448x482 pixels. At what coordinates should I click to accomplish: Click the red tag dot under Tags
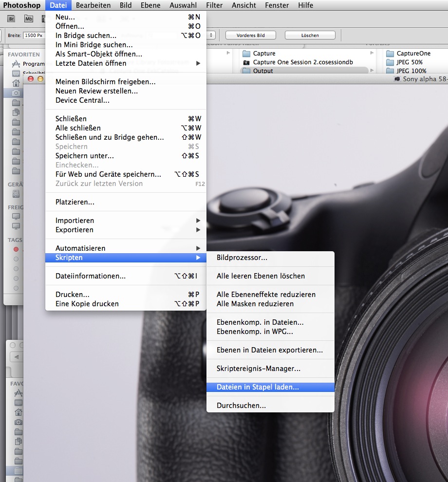pyautogui.click(x=16, y=249)
